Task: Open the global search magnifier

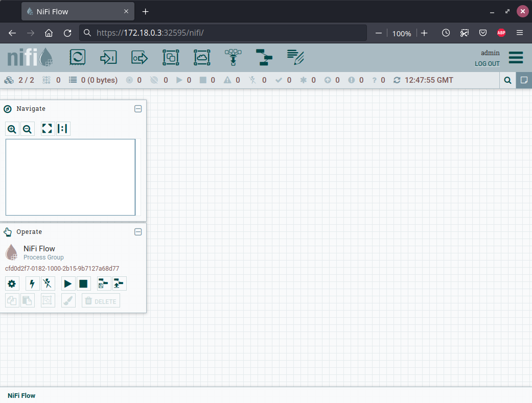Action: [x=507, y=80]
